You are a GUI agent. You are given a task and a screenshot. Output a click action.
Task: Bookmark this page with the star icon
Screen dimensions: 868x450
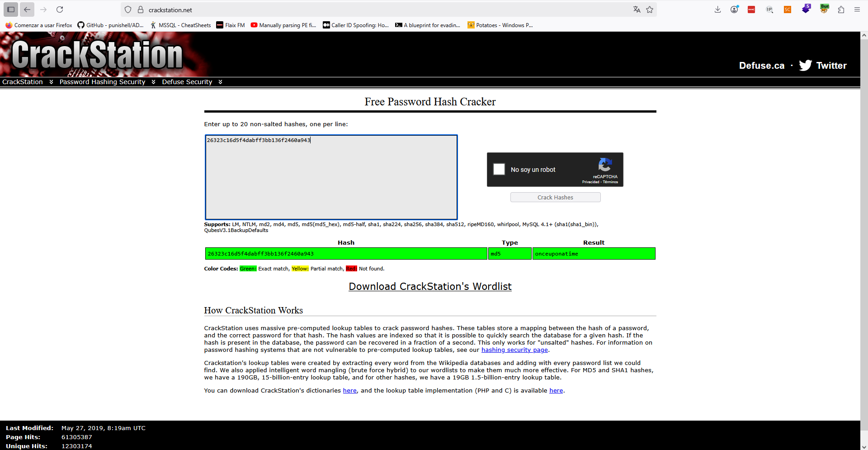point(650,9)
